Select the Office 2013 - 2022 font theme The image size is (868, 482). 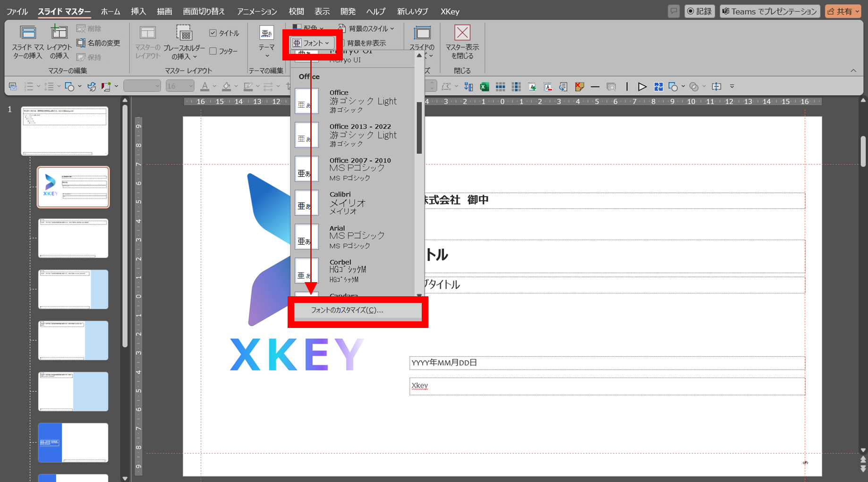[x=353, y=135]
